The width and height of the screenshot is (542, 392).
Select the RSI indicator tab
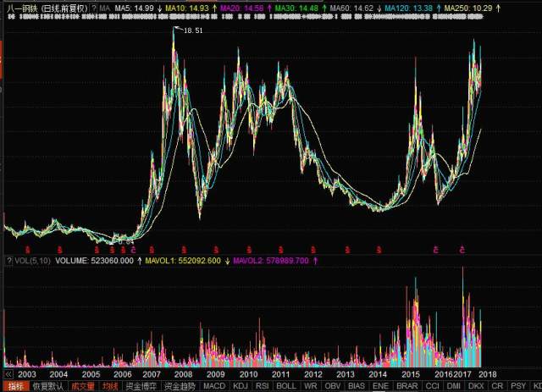point(263,386)
